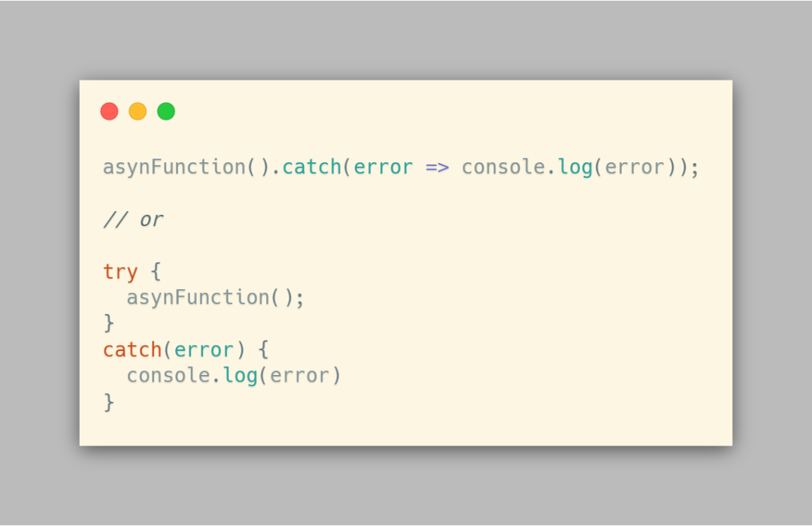
Task: Click the error parameter in catch(error)
Action: (x=204, y=350)
